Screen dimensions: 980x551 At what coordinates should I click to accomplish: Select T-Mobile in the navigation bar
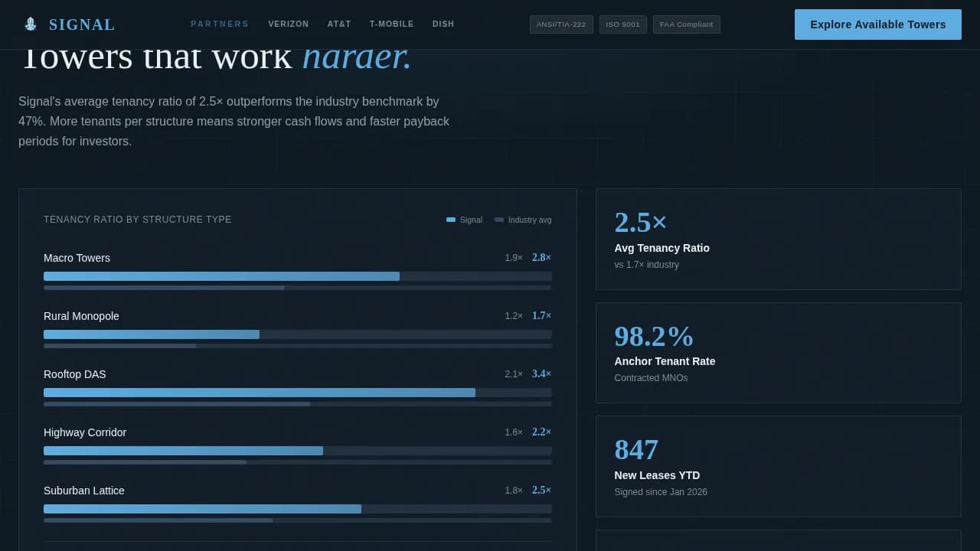click(x=391, y=24)
